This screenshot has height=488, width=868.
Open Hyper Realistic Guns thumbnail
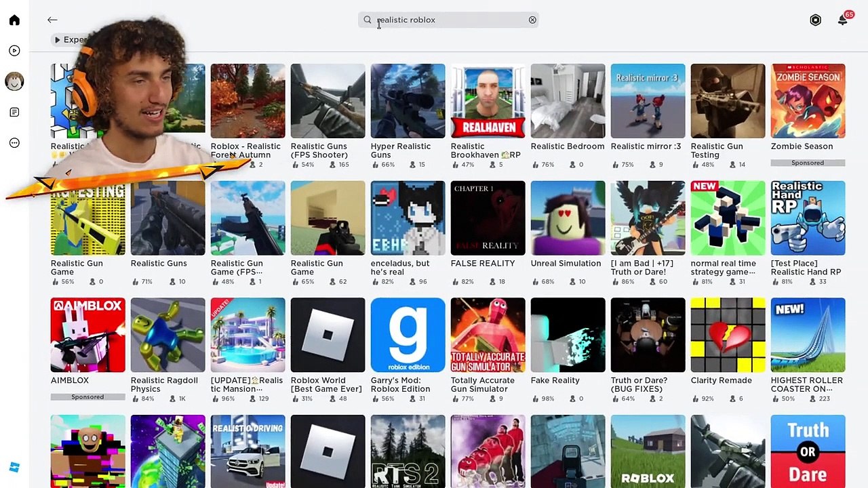[408, 101]
